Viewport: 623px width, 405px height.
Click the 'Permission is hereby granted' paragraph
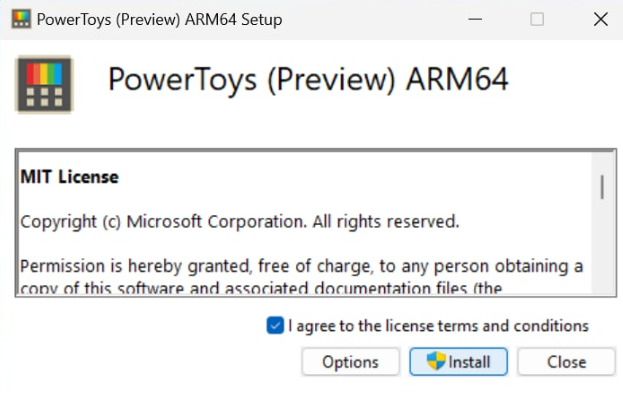(x=302, y=266)
